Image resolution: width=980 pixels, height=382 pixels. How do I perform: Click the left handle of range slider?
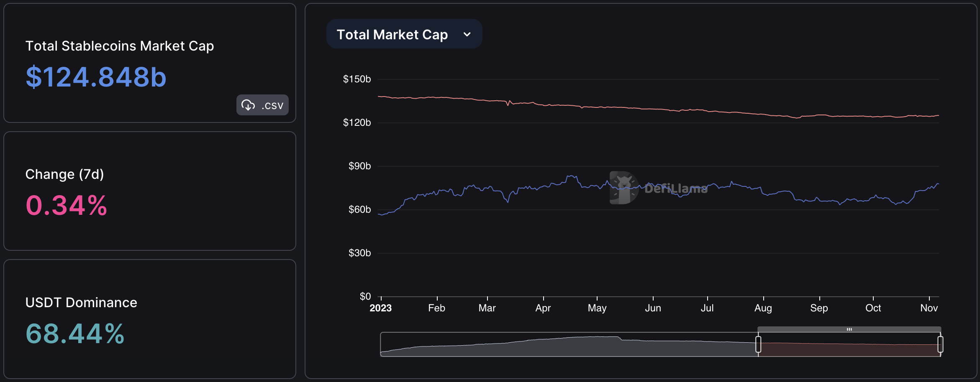point(758,344)
